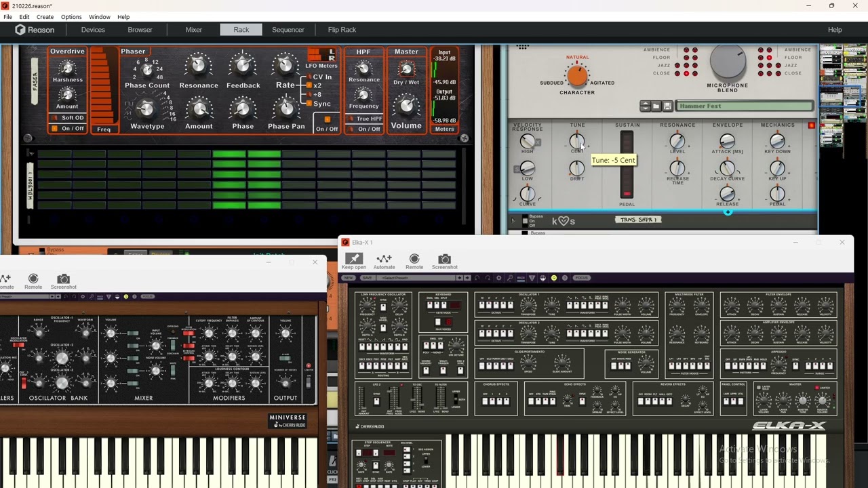The image size is (868, 488).
Task: Click save patch floppy icon beside Hammer Fest
Action: [667, 106]
